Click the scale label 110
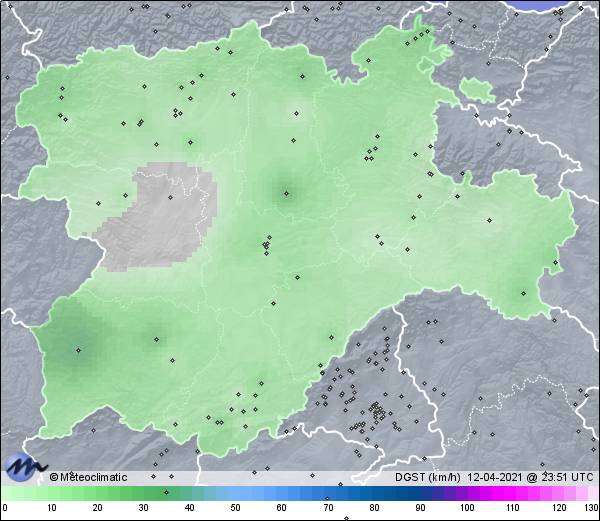 pyautogui.click(x=513, y=508)
